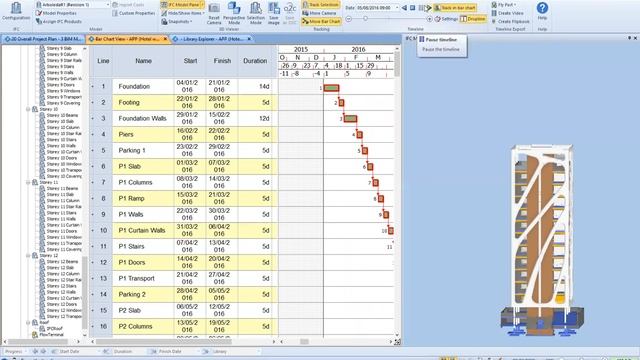Open the IFC Configuration tool
Image resolution: width=640 pixels, height=360 pixels.
pos(16,11)
